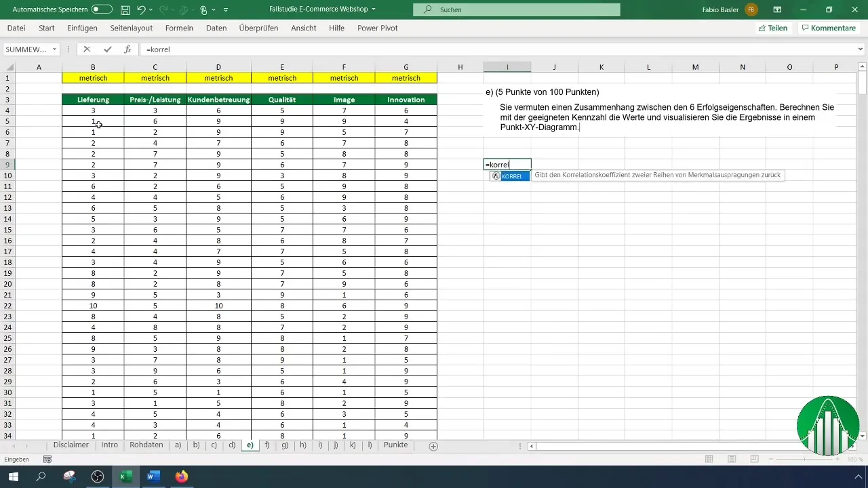Click the macro recording icon in the status bar
Image resolution: width=868 pixels, height=488 pixels.
pyautogui.click(x=47, y=460)
